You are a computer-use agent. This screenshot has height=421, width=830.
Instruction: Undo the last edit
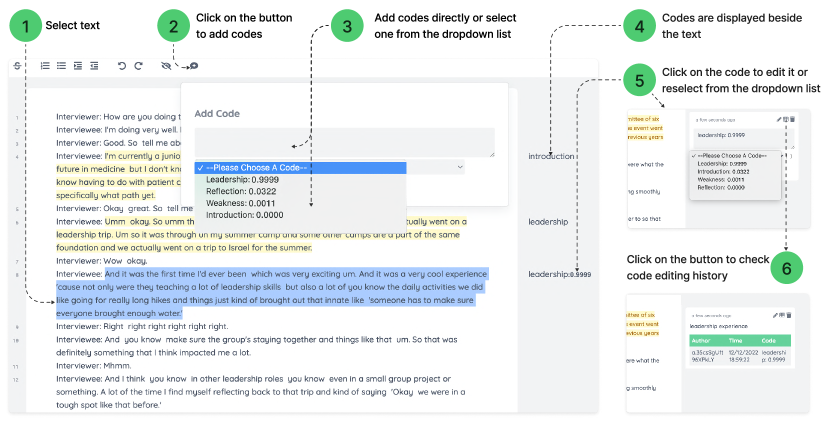[121, 66]
